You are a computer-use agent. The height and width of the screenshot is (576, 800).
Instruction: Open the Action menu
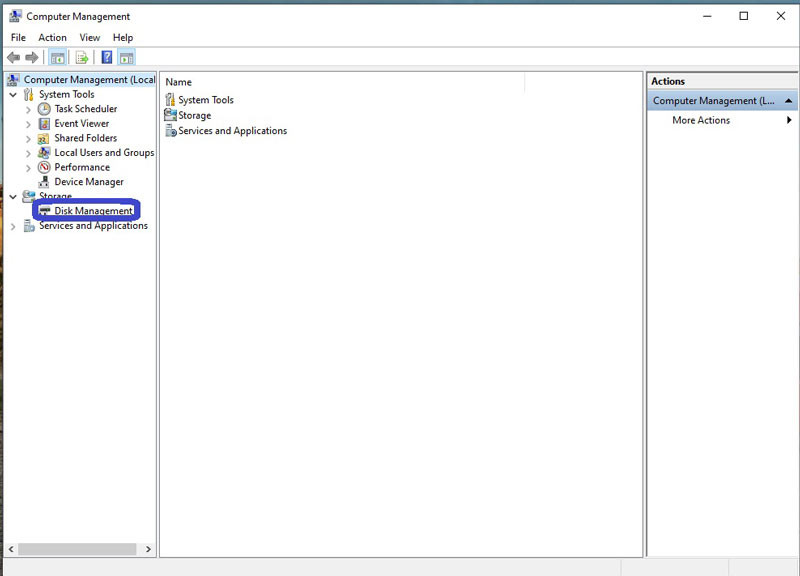[x=52, y=38]
